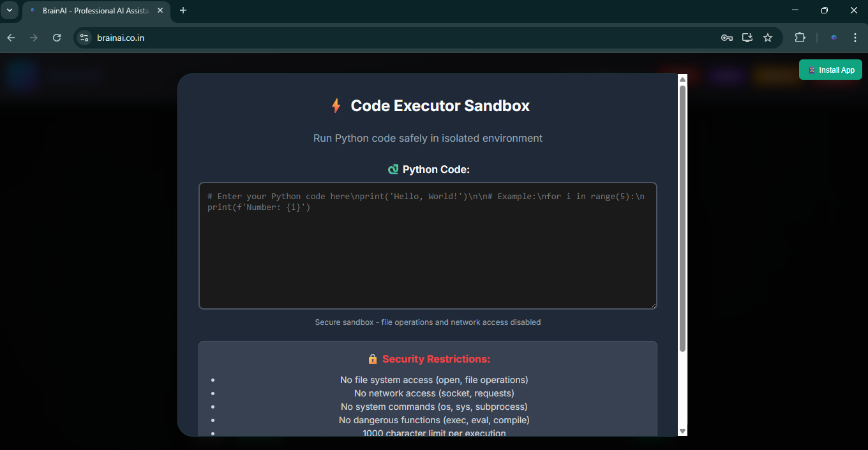Click 'No file system access' list item
Screen dimensions: 868x450
coord(434,380)
